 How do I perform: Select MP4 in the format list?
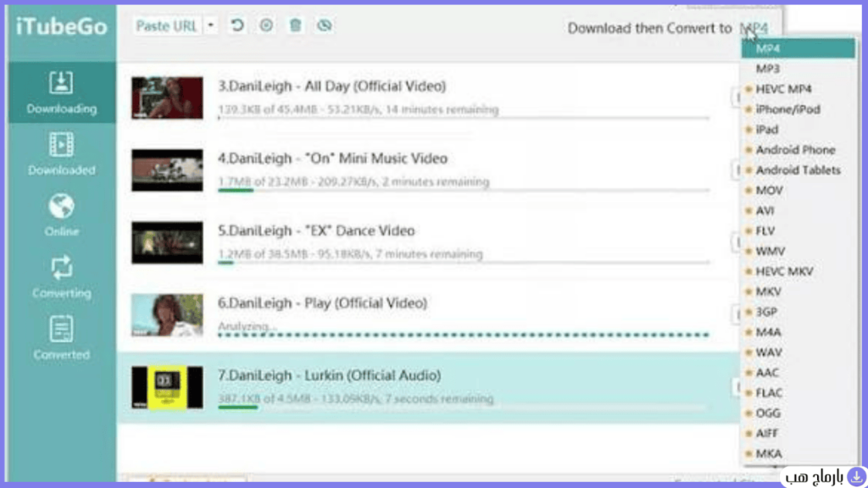coord(798,48)
